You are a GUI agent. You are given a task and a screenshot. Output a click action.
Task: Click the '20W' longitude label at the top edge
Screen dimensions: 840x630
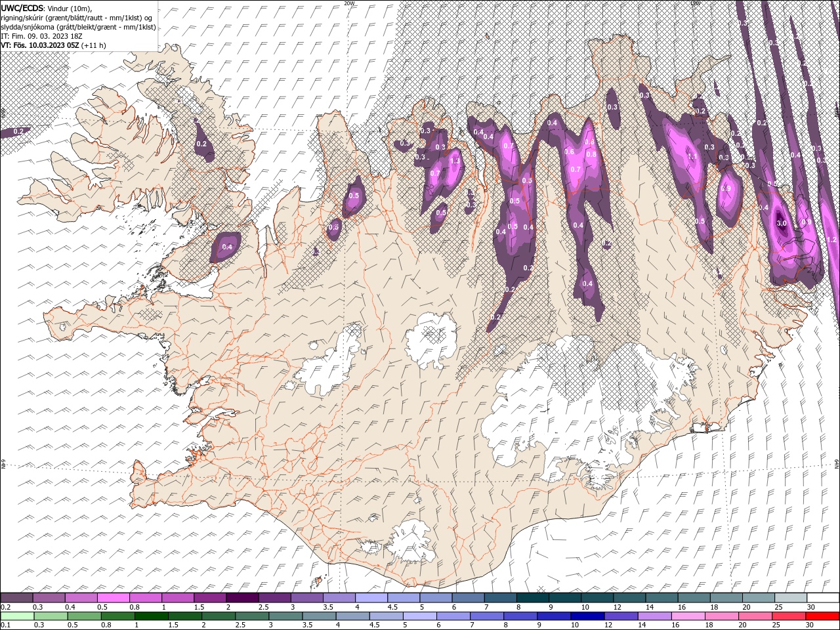coord(349,3)
